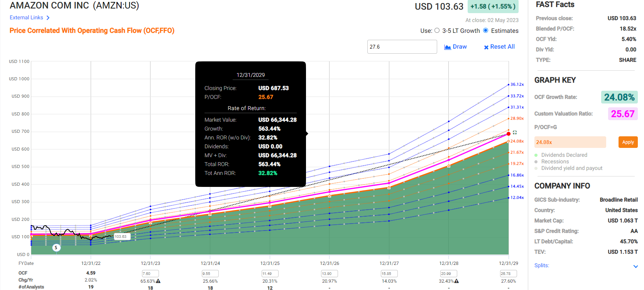Click the 12/31/2029 date in the tooltip
The image size is (644, 290).
click(251, 75)
